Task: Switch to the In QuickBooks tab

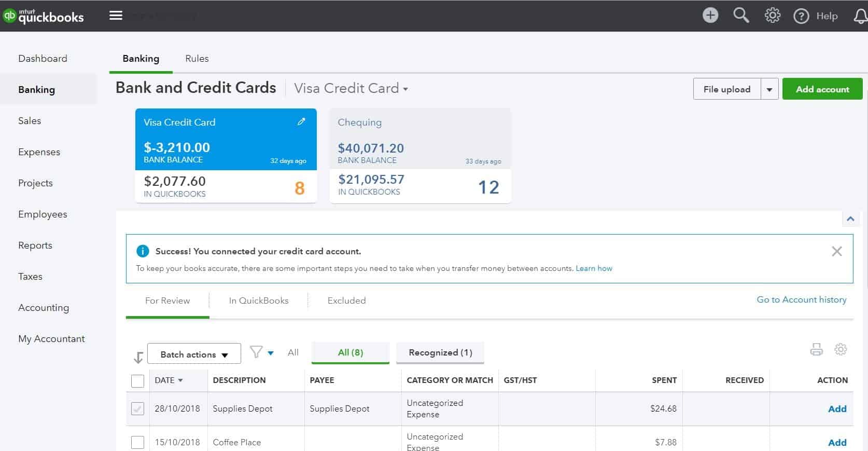Action: click(x=259, y=300)
